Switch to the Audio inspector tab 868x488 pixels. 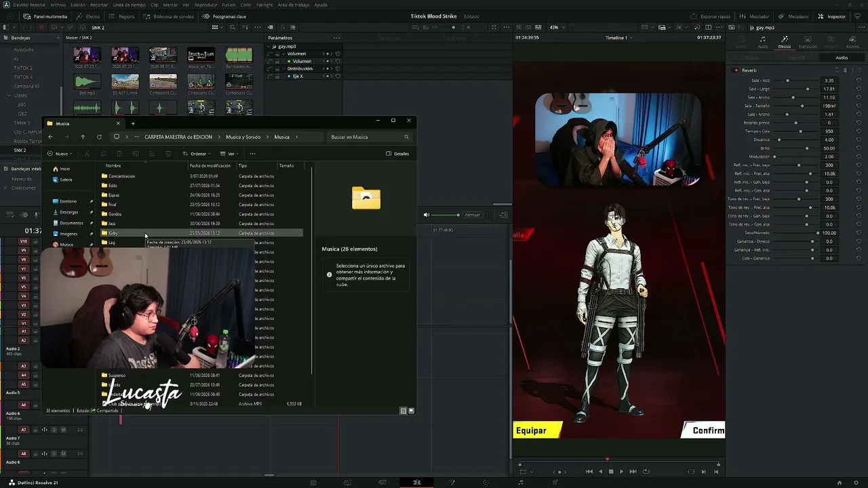[x=762, y=42]
